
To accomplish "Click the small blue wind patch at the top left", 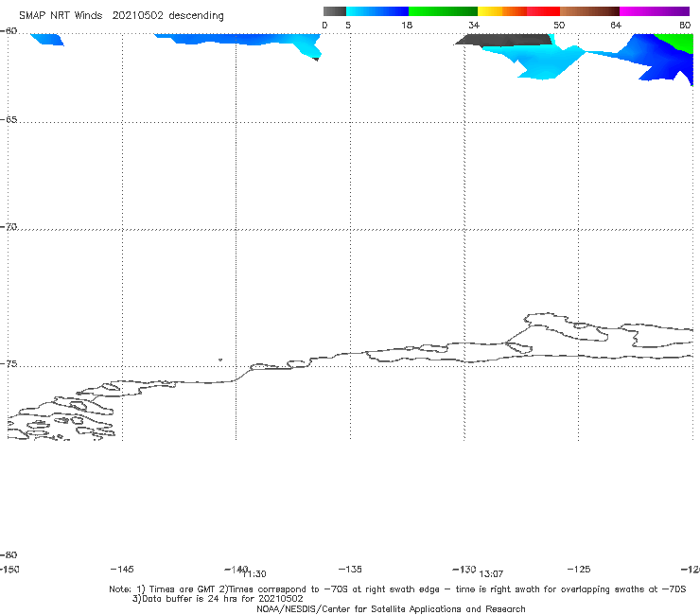I will 47,40.
